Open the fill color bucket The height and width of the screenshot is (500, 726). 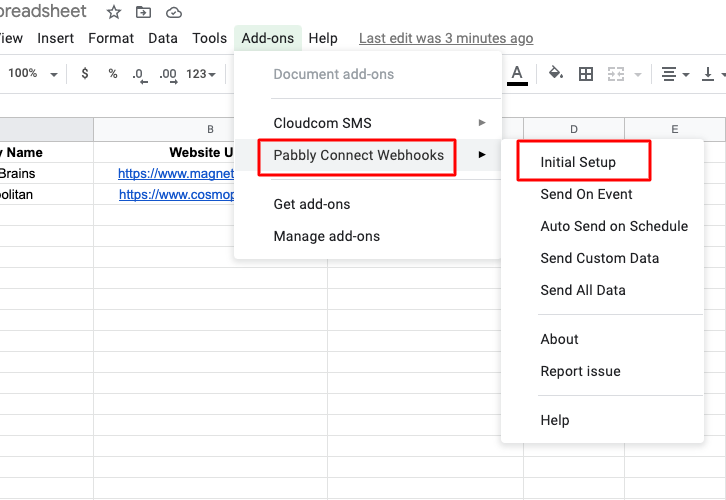pyautogui.click(x=556, y=73)
